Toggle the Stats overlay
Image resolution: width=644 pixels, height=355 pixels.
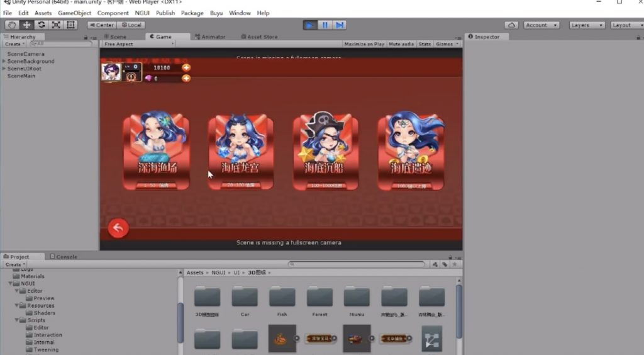coord(425,44)
